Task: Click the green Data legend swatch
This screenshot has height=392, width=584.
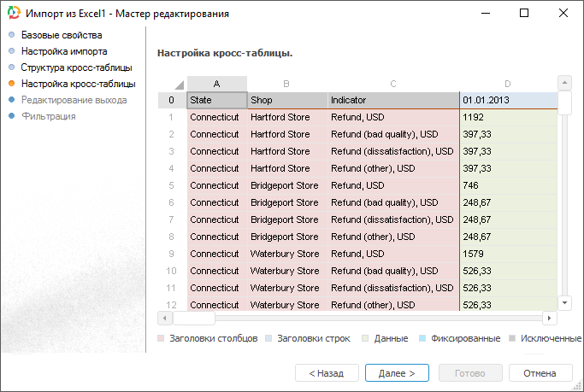Action: (x=364, y=339)
